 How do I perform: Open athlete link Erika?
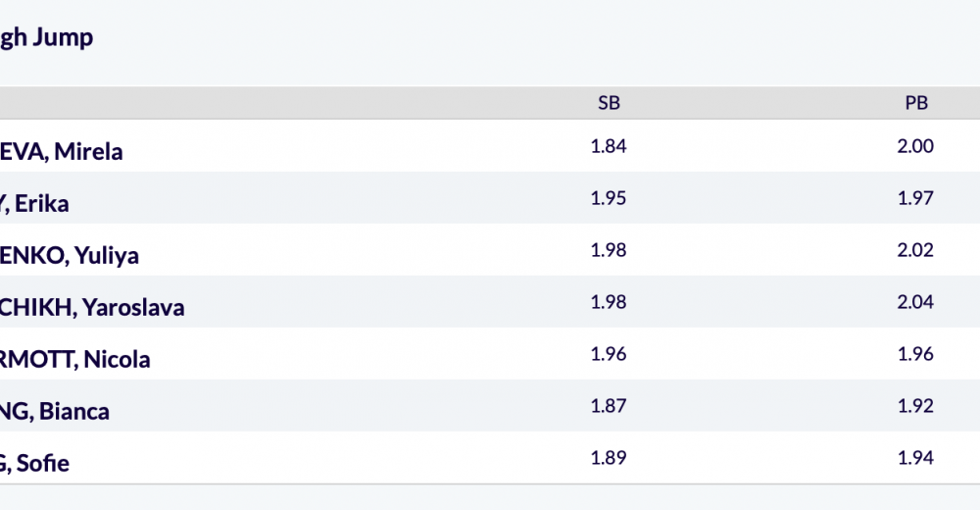tap(34, 203)
